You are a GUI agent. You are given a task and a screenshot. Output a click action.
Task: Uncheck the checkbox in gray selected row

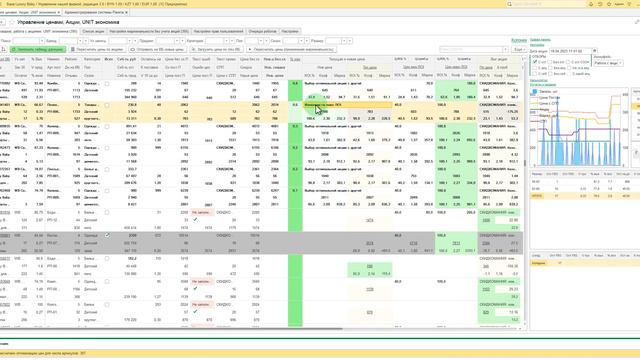pos(107,236)
